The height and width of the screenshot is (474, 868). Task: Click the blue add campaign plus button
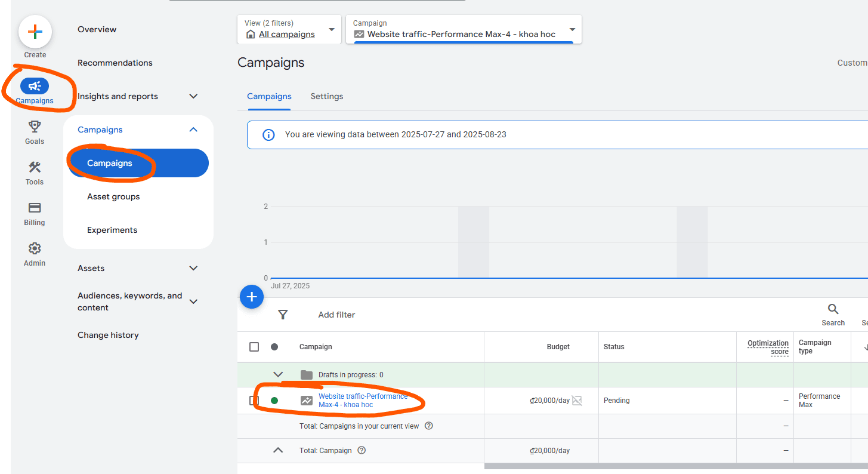(252, 297)
